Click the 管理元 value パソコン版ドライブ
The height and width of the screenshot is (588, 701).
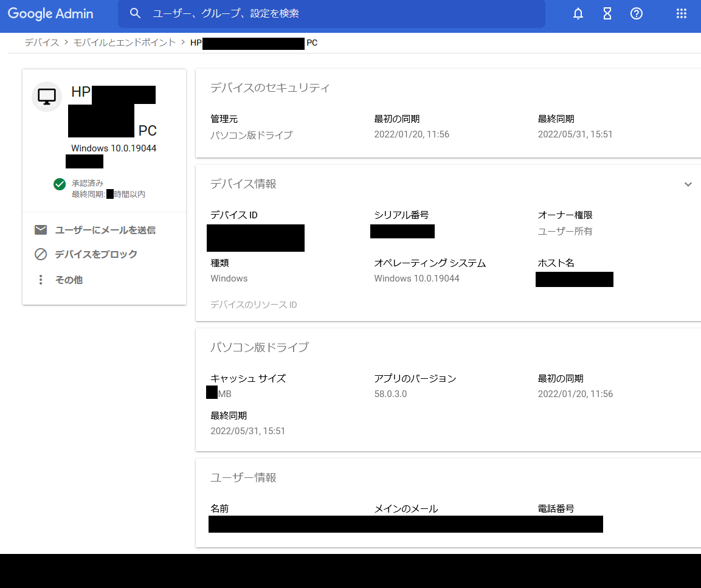pyautogui.click(x=251, y=134)
